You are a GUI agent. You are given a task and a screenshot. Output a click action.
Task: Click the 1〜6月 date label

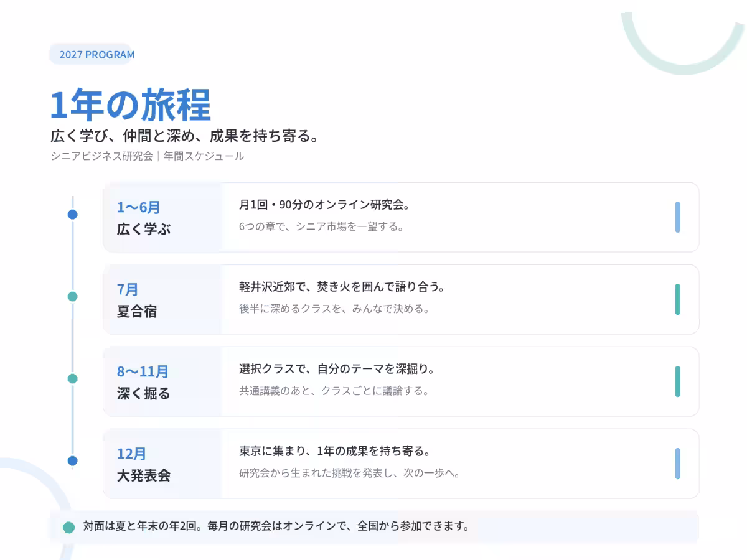pos(139,207)
